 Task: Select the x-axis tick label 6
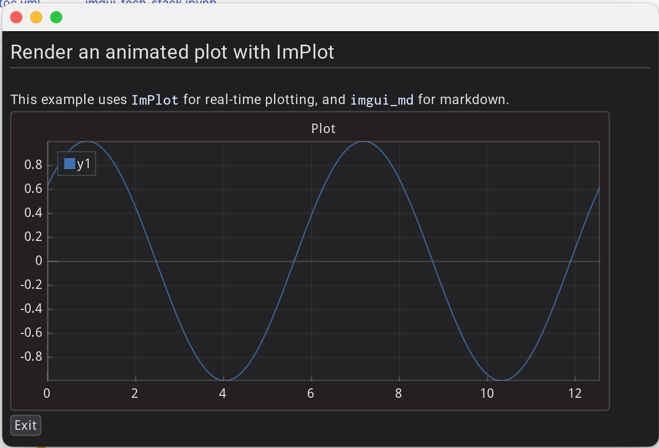[310, 393]
